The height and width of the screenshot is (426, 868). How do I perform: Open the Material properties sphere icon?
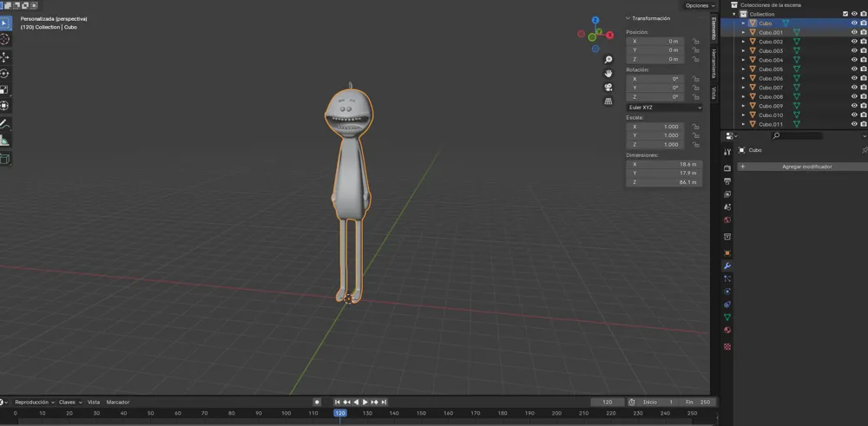point(727,331)
